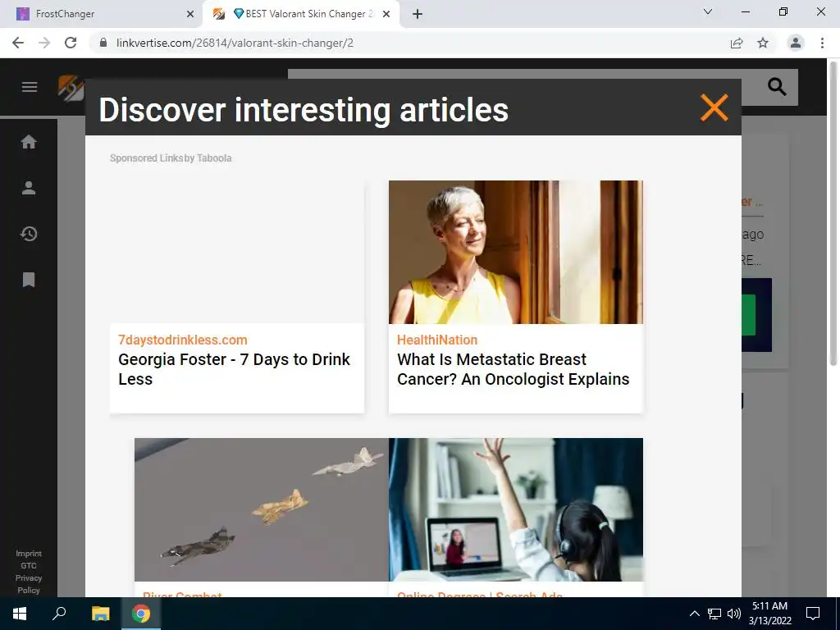Open the bookmarks sidebar icon
The image size is (840, 630).
coord(29,280)
